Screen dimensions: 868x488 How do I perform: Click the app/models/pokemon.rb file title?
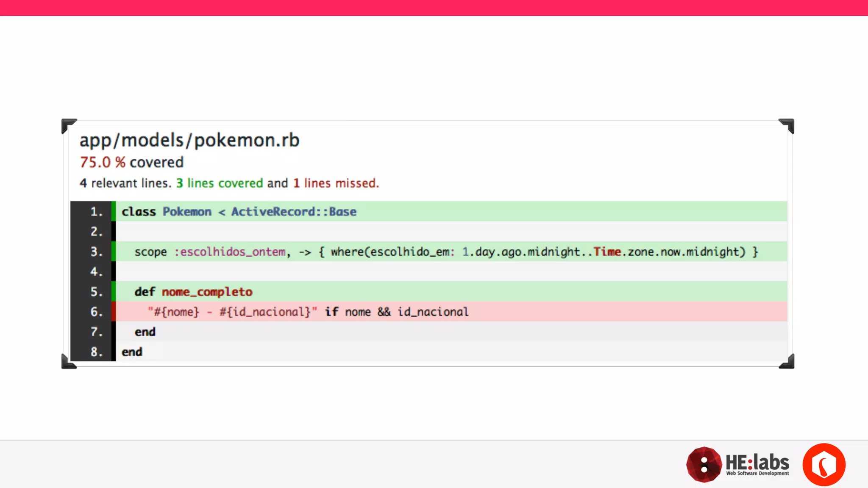(189, 140)
